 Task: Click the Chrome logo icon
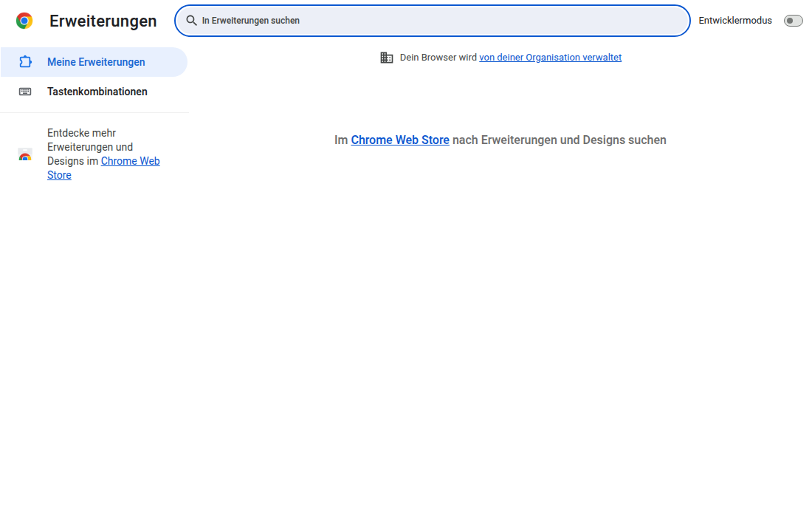[24, 21]
